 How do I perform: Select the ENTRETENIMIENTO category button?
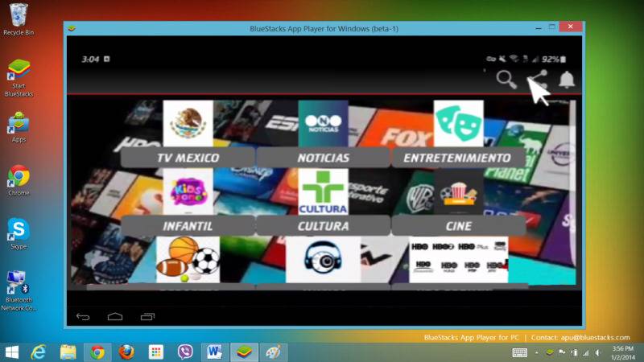pos(458,158)
